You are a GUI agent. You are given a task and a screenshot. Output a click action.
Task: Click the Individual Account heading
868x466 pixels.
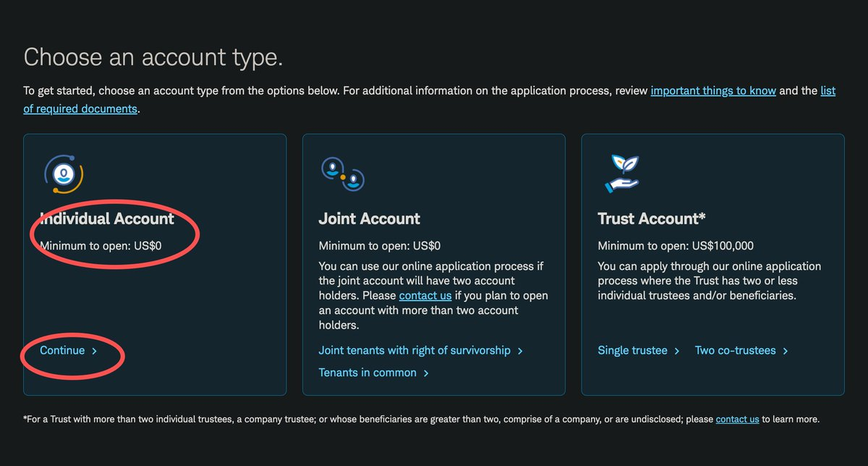point(107,219)
